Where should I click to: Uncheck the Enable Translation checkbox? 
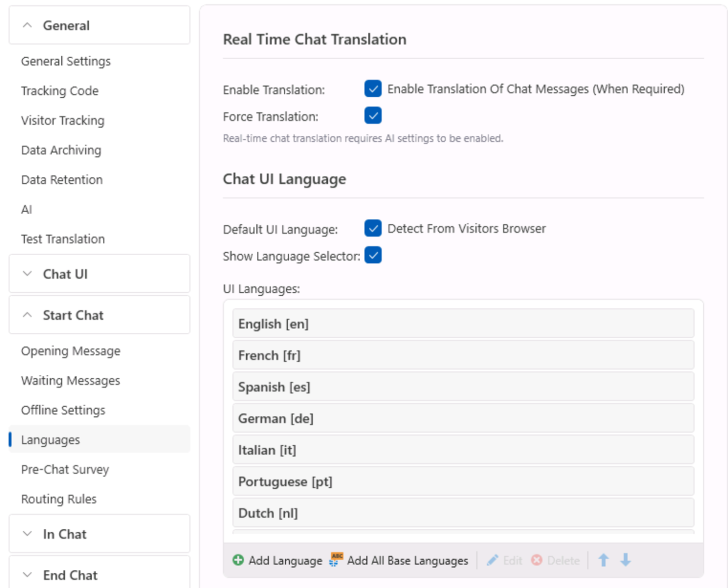pos(373,89)
